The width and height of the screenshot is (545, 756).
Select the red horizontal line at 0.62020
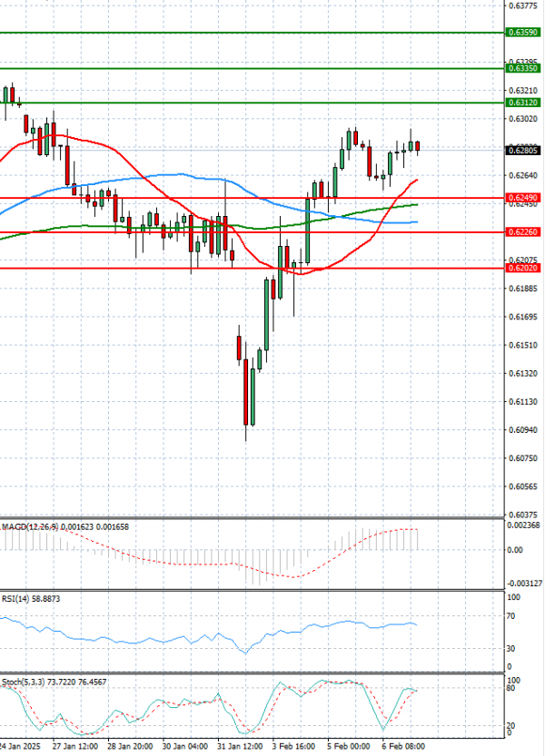coord(252,268)
